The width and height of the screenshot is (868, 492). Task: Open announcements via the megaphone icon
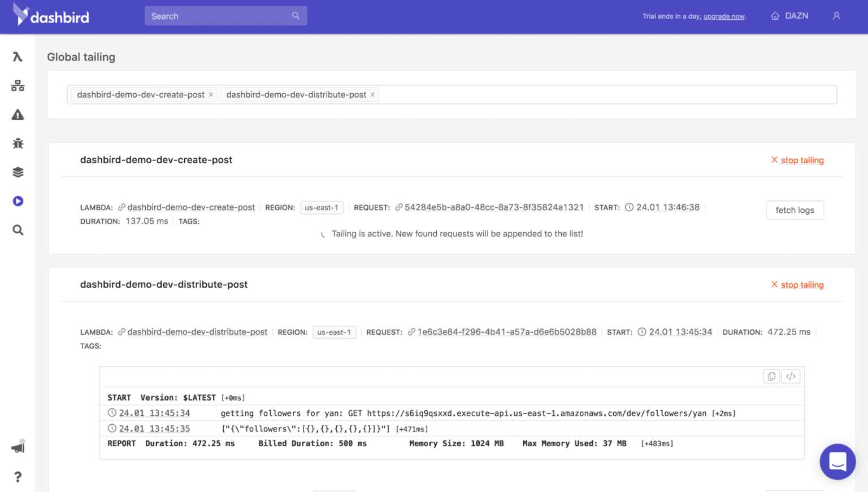click(x=18, y=446)
